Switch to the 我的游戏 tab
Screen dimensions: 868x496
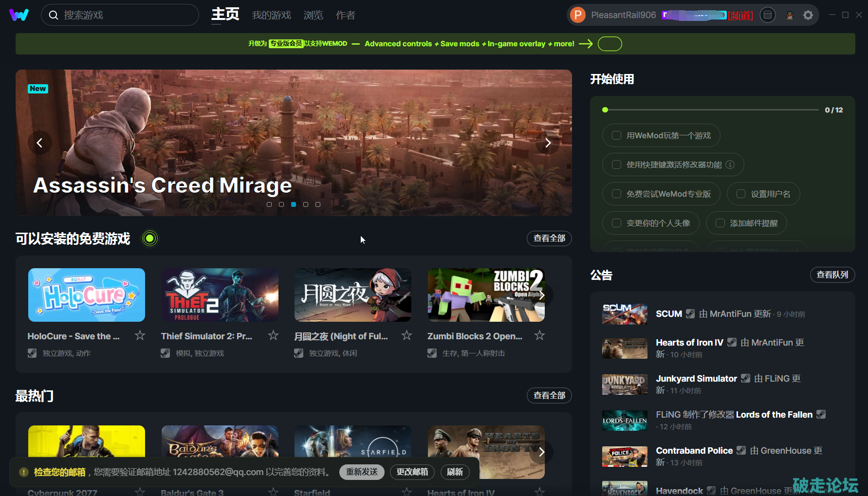pyautogui.click(x=271, y=15)
